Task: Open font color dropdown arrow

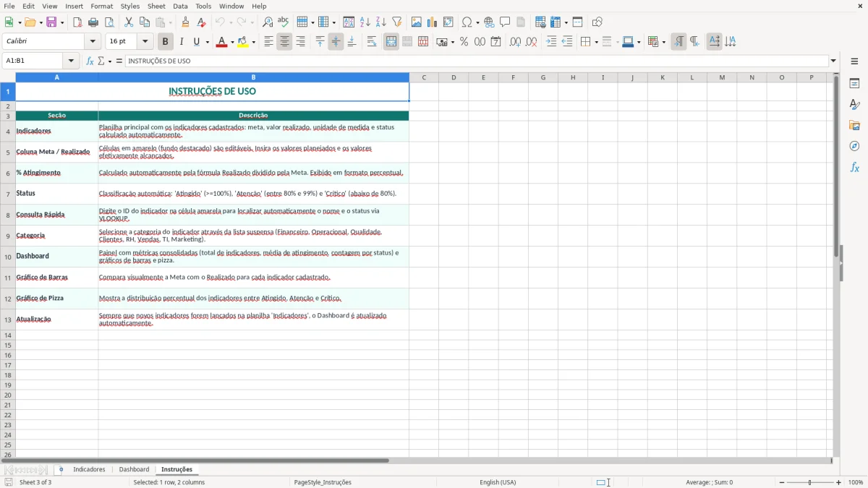Action: 233,42
